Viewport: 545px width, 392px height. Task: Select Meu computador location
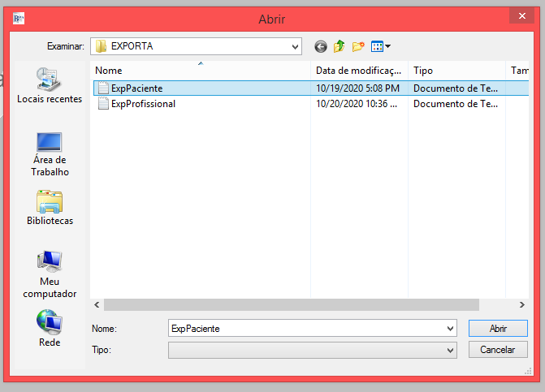50,274
